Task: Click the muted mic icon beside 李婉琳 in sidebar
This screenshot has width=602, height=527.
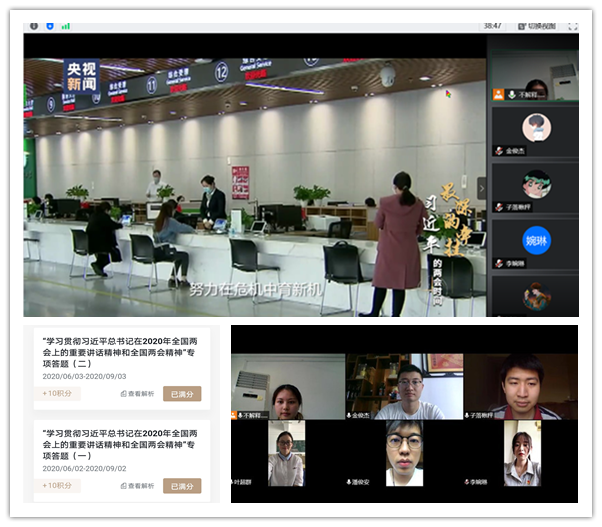Action: 498,262
